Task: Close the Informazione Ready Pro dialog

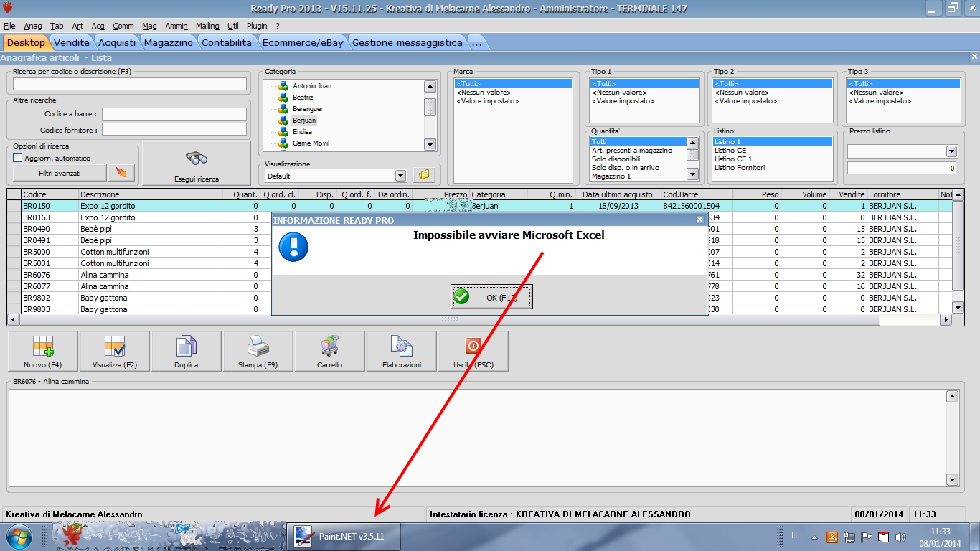Action: (x=699, y=220)
